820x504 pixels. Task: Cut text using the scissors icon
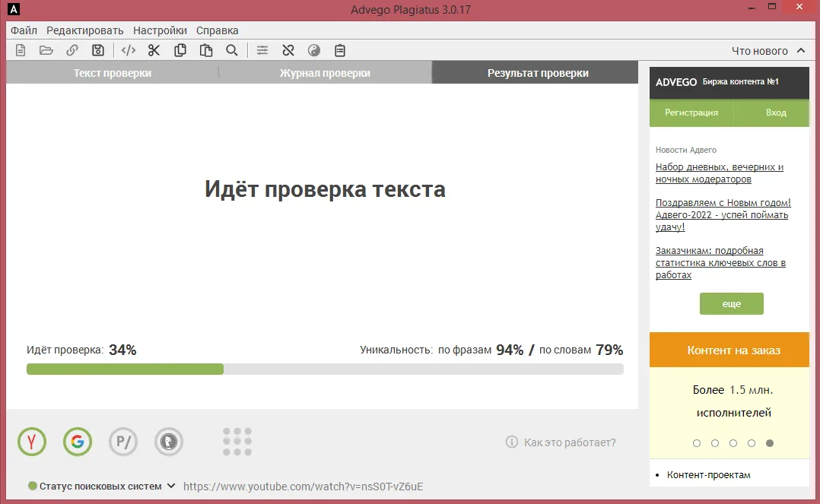point(154,49)
